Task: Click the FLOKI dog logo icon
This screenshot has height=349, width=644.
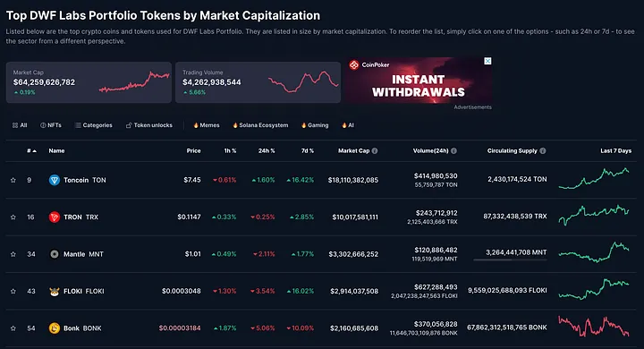Action: pos(55,291)
